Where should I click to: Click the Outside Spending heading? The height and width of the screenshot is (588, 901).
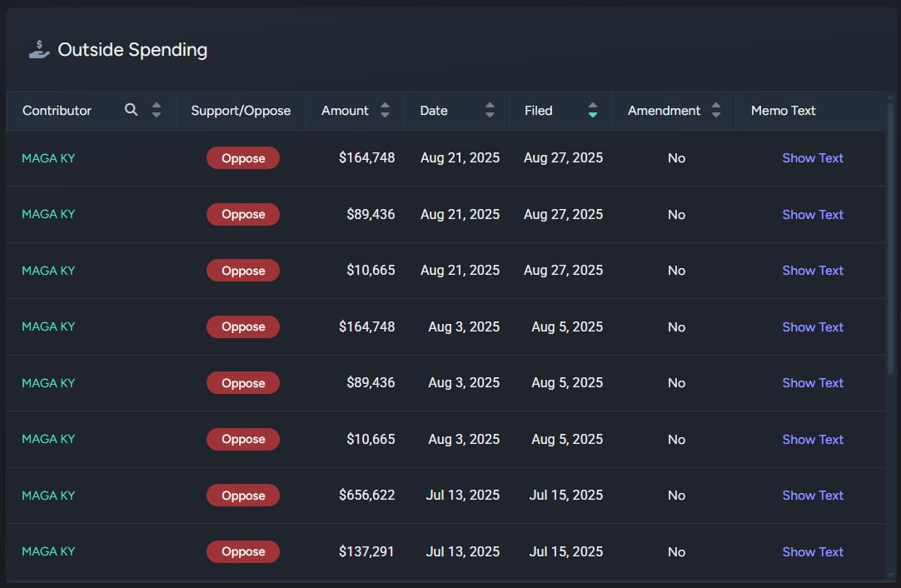tap(132, 50)
